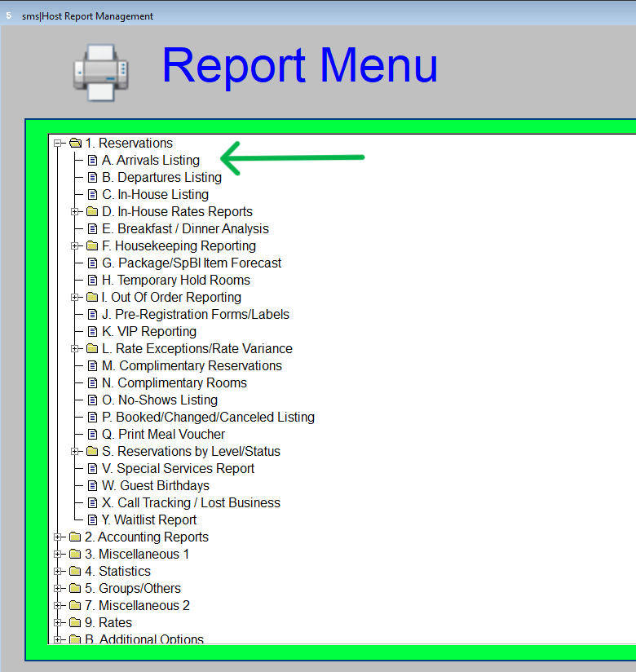The width and height of the screenshot is (636, 672).
Task: Click the folder icon for Housekeeping Reporting
Action: [92, 246]
